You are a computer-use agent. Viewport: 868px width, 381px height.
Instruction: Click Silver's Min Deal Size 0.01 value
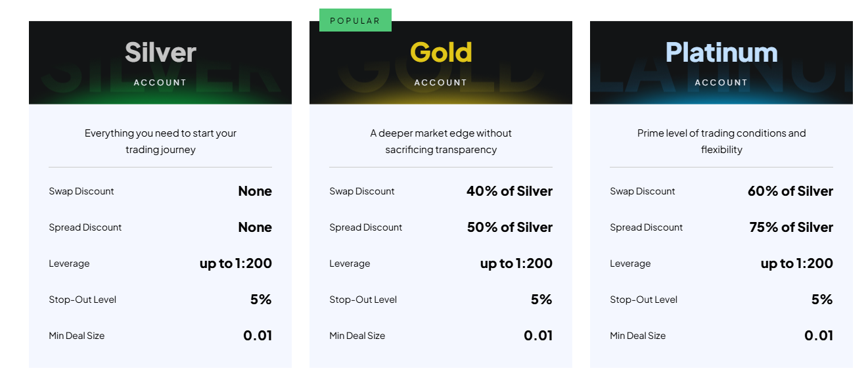click(258, 336)
